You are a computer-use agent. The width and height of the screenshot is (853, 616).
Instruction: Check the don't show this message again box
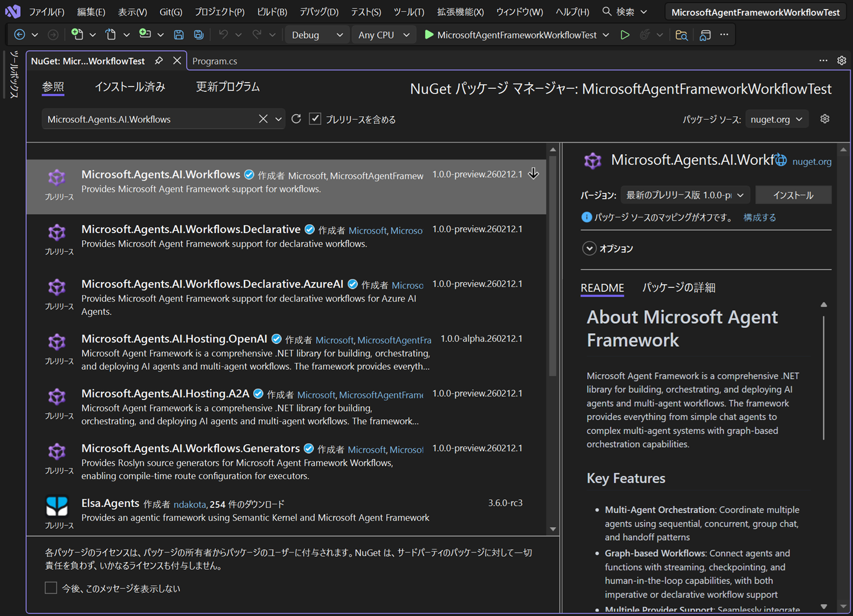point(51,588)
